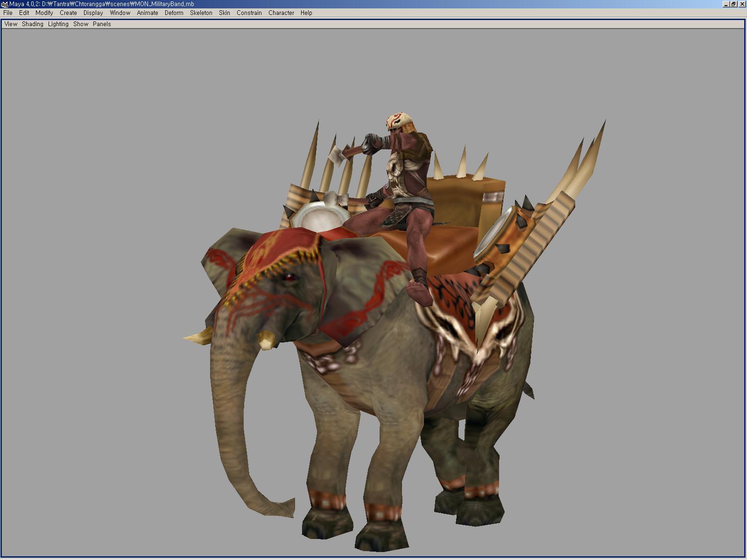
Task: Restore down the Maya window
Action: [x=734, y=4]
